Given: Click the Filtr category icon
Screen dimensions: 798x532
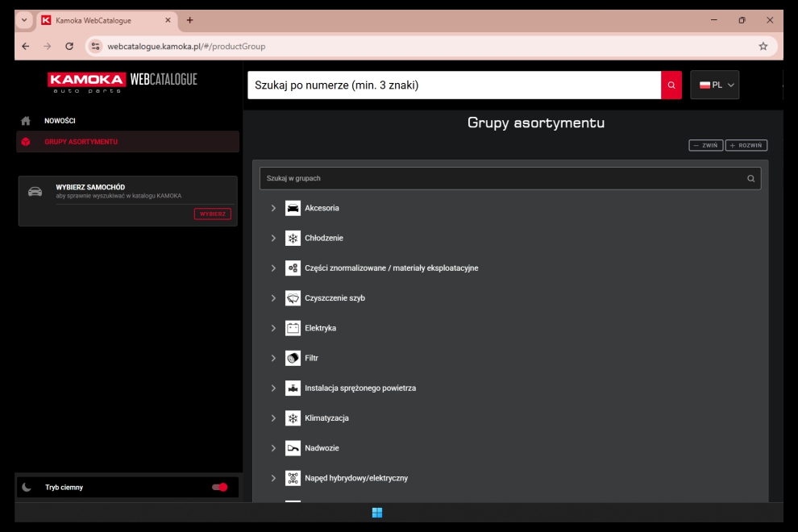Looking at the screenshot, I should pos(293,358).
